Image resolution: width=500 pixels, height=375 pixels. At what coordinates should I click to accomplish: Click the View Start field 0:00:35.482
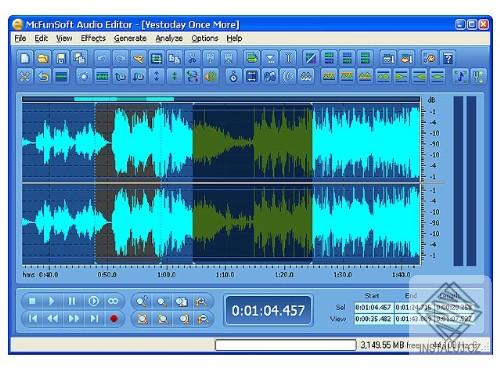point(373,319)
